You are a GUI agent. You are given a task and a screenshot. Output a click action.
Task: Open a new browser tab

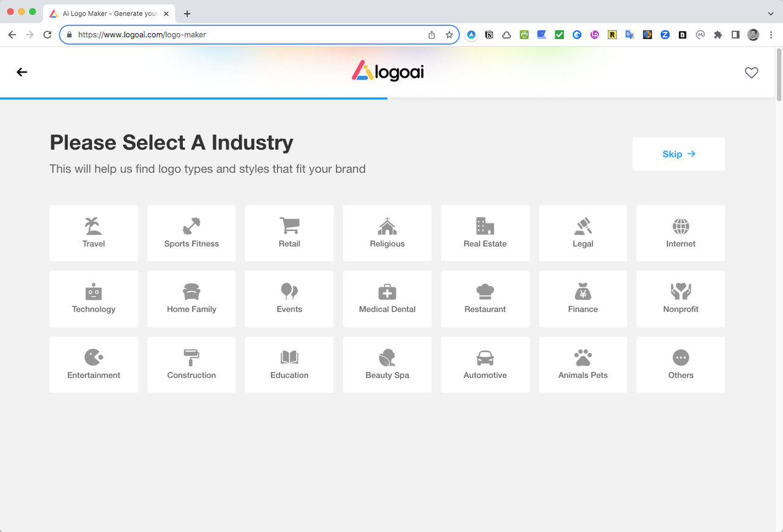point(187,13)
